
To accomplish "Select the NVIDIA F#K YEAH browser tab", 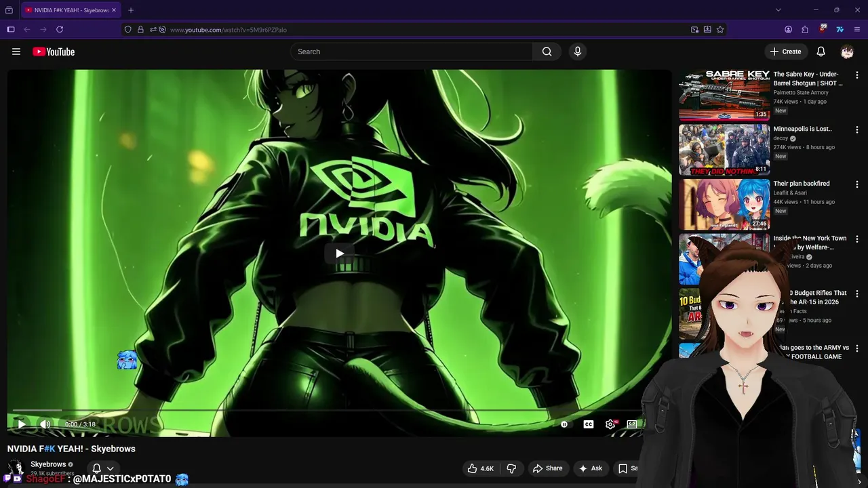I will pos(71,10).
